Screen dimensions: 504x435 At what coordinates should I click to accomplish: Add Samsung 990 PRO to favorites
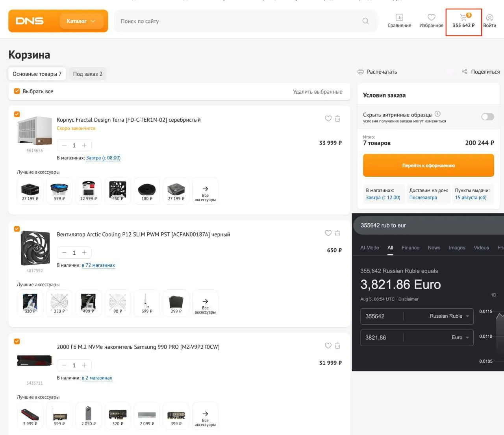(x=328, y=346)
